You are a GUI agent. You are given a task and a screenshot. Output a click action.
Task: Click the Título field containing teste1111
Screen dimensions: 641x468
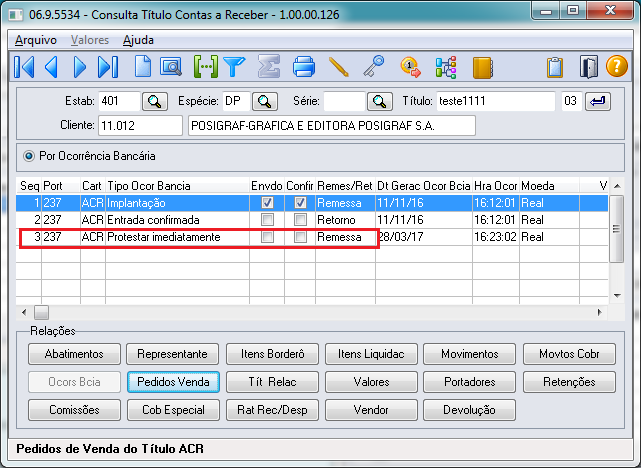tap(495, 101)
